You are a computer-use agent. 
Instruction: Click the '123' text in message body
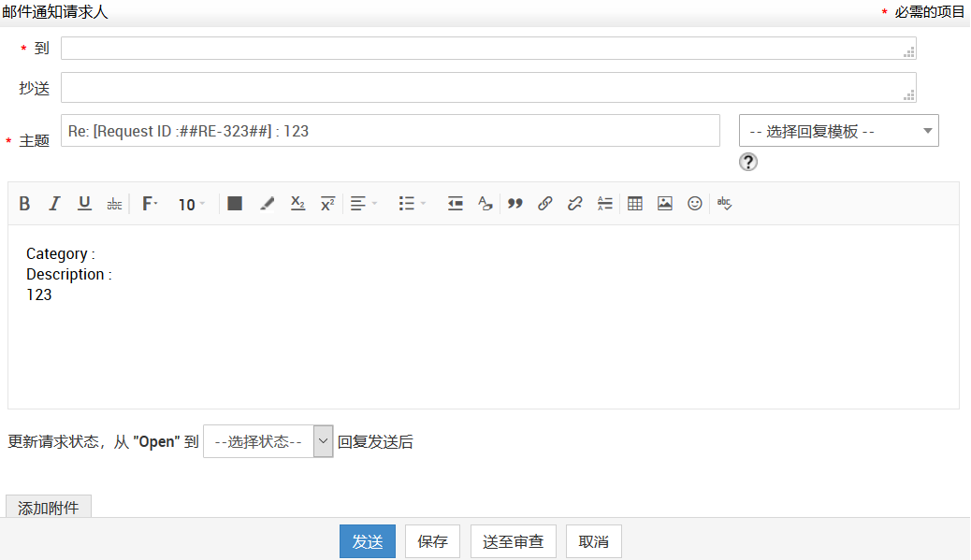point(39,294)
